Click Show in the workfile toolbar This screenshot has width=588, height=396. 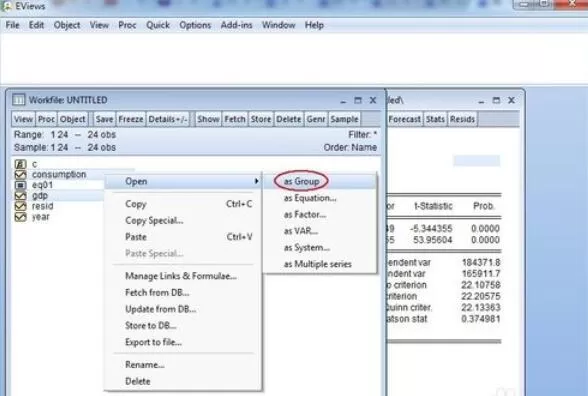(x=208, y=119)
